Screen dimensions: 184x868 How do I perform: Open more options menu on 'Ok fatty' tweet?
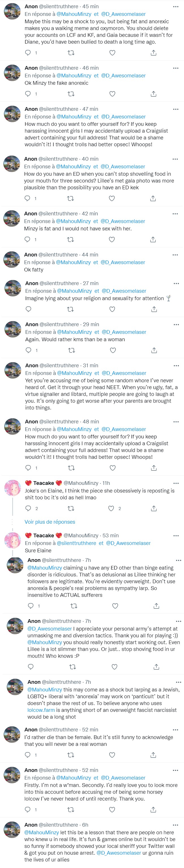click(175, 255)
